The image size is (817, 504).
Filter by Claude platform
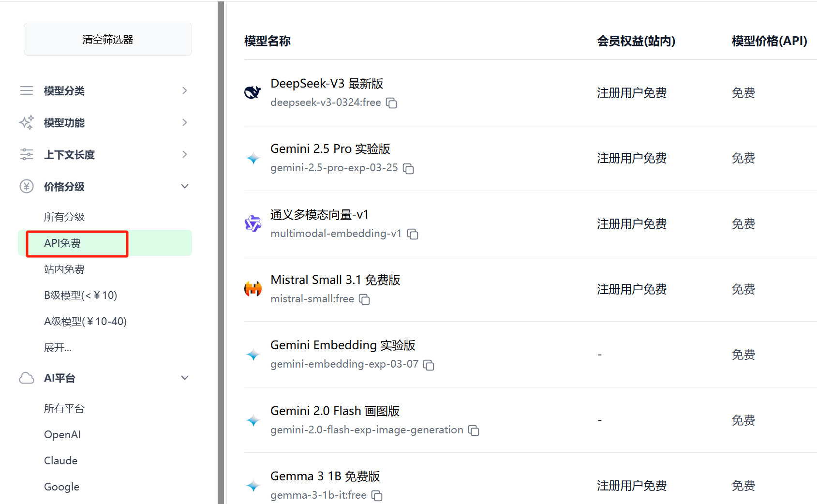[60, 460]
